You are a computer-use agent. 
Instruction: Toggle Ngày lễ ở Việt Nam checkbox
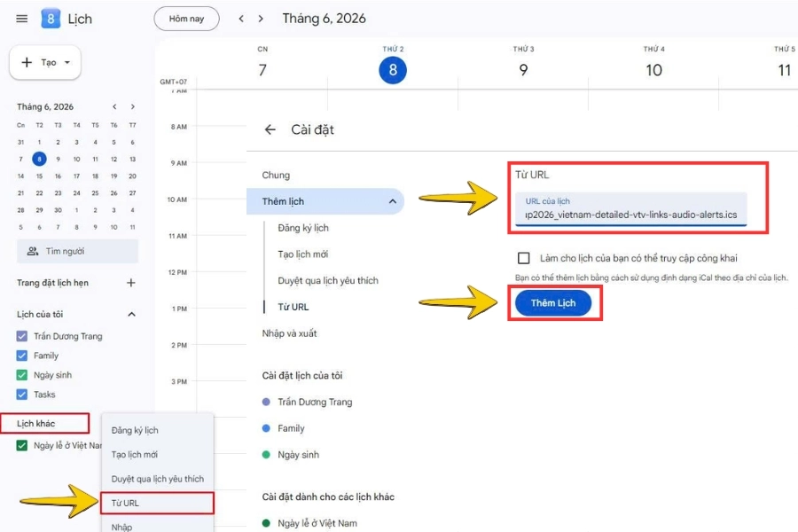coord(22,445)
